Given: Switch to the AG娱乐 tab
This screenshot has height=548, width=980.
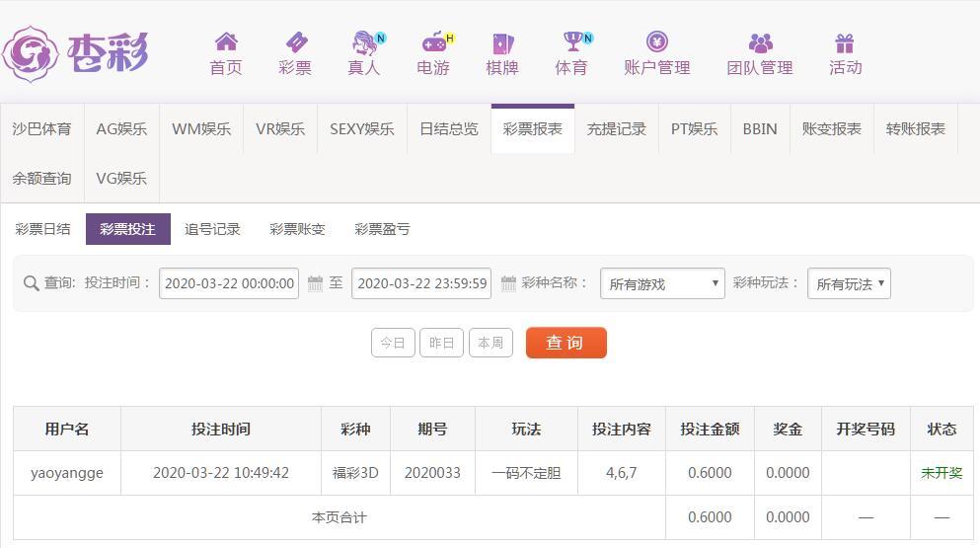Looking at the screenshot, I should tap(121, 129).
